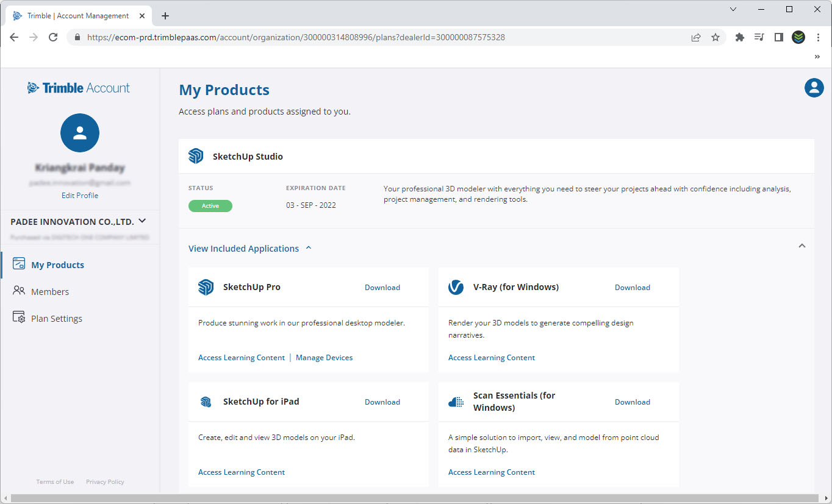Download V-Ray (for Windows)
This screenshot has width=832, height=504.
[633, 287]
